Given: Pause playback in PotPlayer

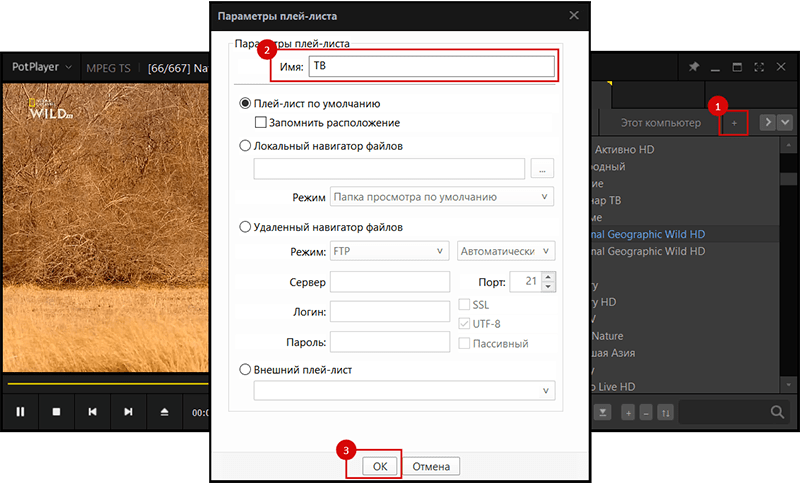Looking at the screenshot, I should point(21,411).
